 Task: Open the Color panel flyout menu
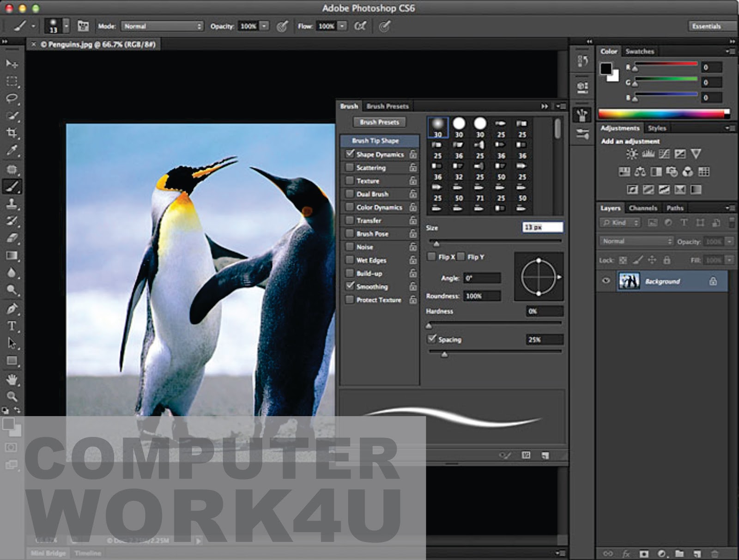(x=730, y=51)
